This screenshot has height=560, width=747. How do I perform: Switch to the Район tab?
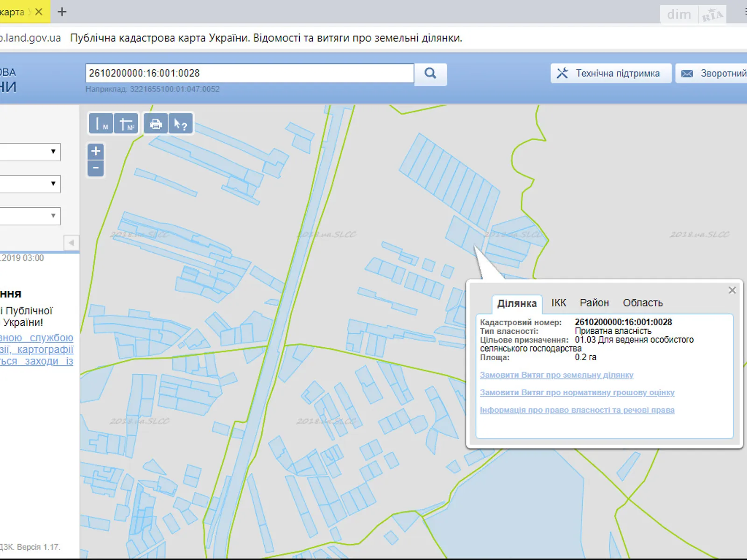pyautogui.click(x=594, y=303)
